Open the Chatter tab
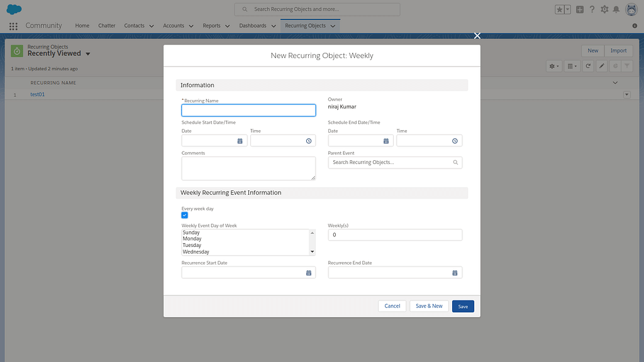644x362 pixels. (107, 26)
